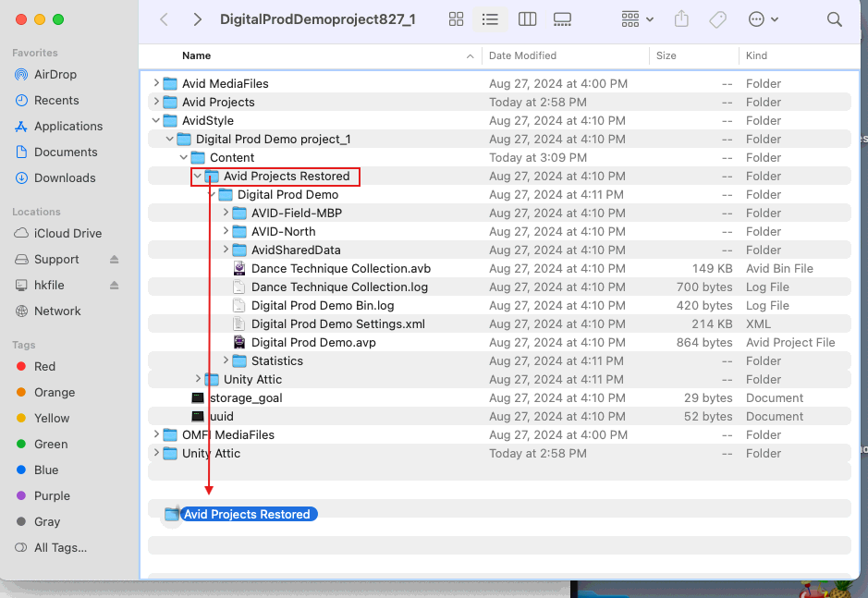Open the Finder search magnifier
The height and width of the screenshot is (598, 868).
[834, 19]
